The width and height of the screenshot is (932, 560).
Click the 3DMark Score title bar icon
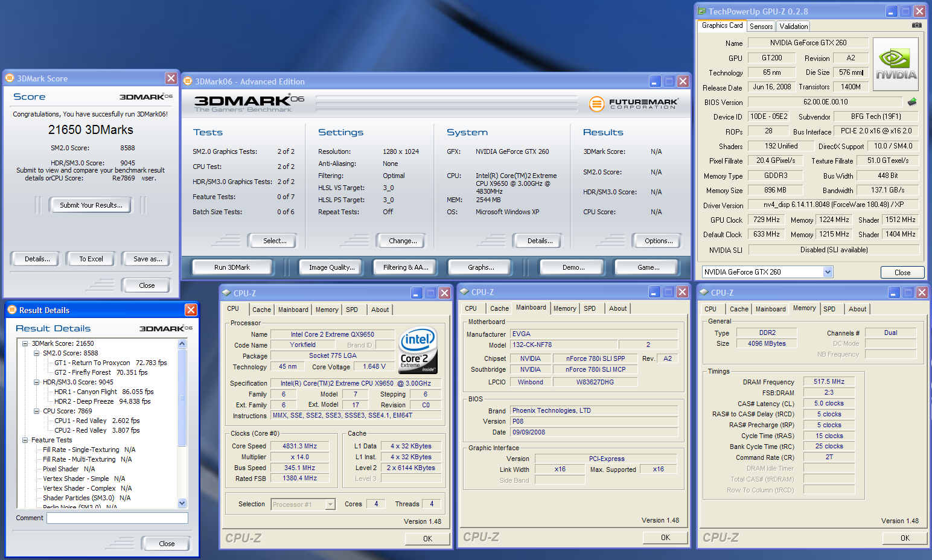(x=10, y=78)
